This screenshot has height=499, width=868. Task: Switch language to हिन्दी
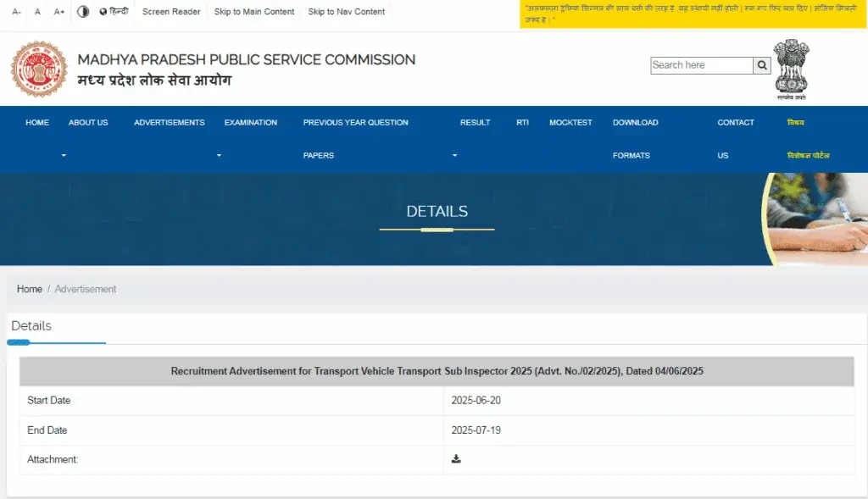coord(114,11)
